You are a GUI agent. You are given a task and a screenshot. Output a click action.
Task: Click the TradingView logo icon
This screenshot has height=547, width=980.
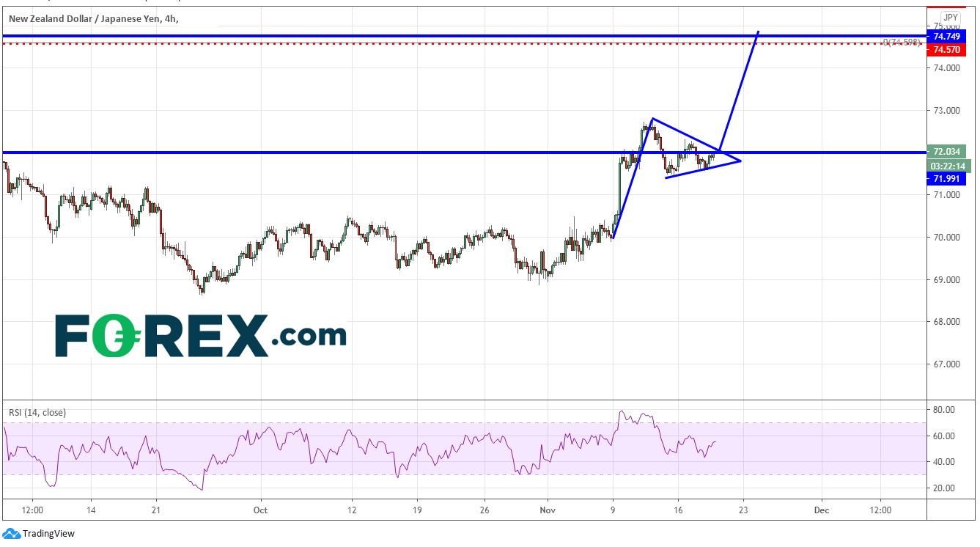pos(12,534)
